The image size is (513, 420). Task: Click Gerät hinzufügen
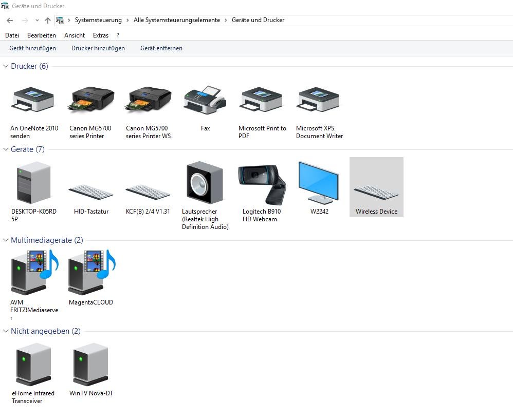pos(33,48)
